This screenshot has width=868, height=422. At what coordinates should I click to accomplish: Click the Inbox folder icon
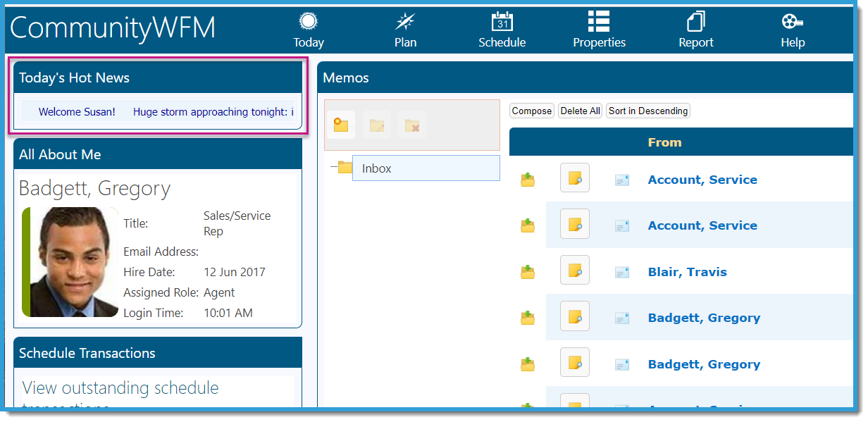[345, 168]
